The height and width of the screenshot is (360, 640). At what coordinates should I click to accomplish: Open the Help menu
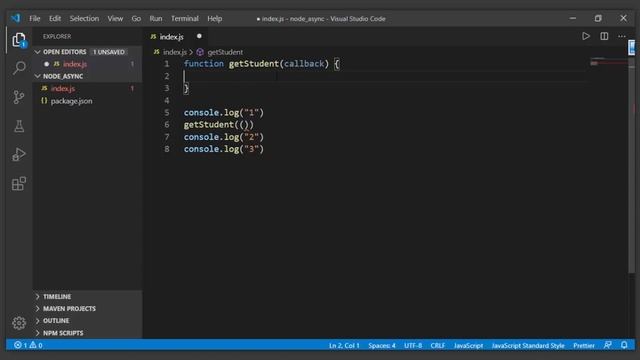click(x=214, y=18)
